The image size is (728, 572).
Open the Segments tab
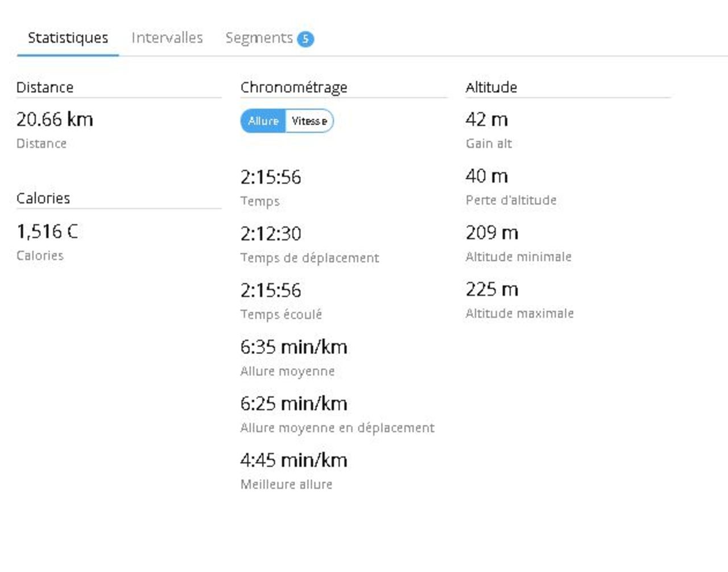click(x=259, y=38)
